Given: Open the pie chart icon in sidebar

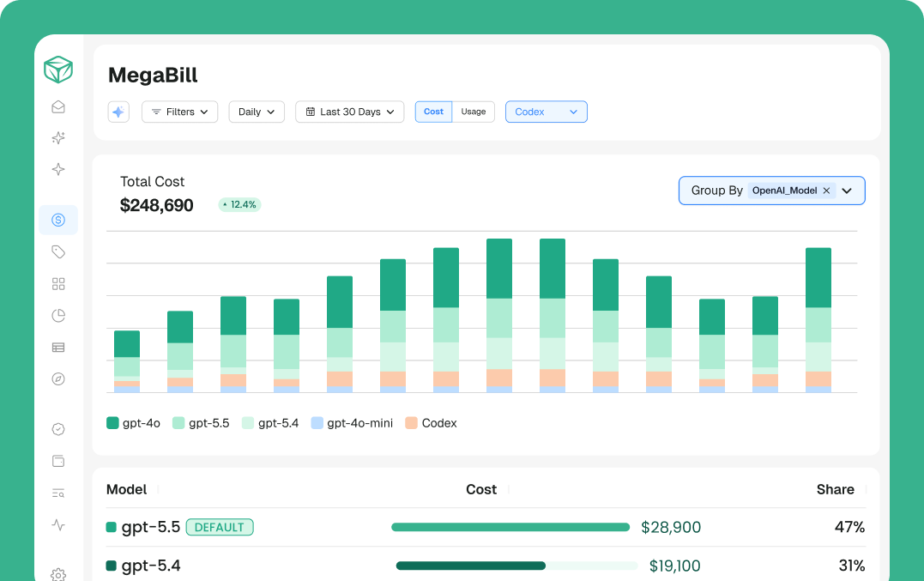Looking at the screenshot, I should click(58, 316).
